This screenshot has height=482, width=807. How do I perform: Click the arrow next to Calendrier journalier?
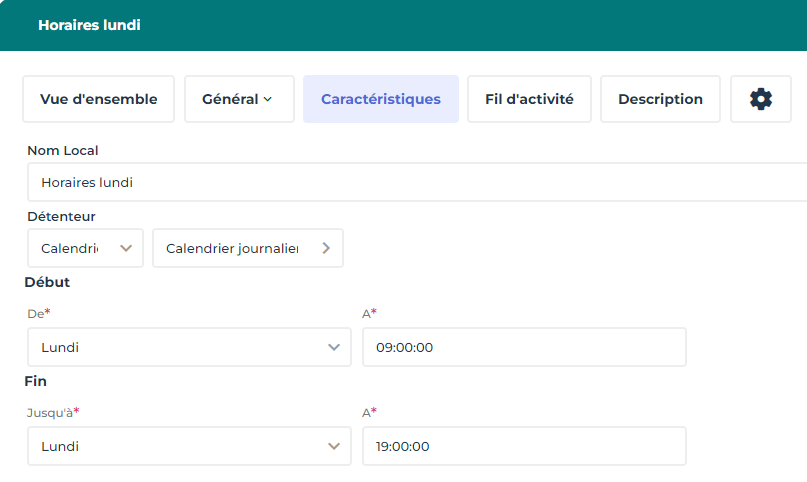click(x=326, y=249)
